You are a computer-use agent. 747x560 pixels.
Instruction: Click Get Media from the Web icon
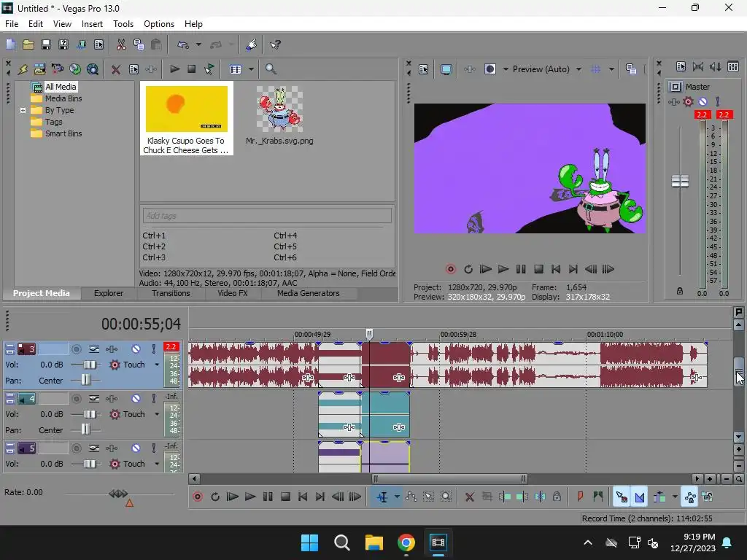click(93, 69)
